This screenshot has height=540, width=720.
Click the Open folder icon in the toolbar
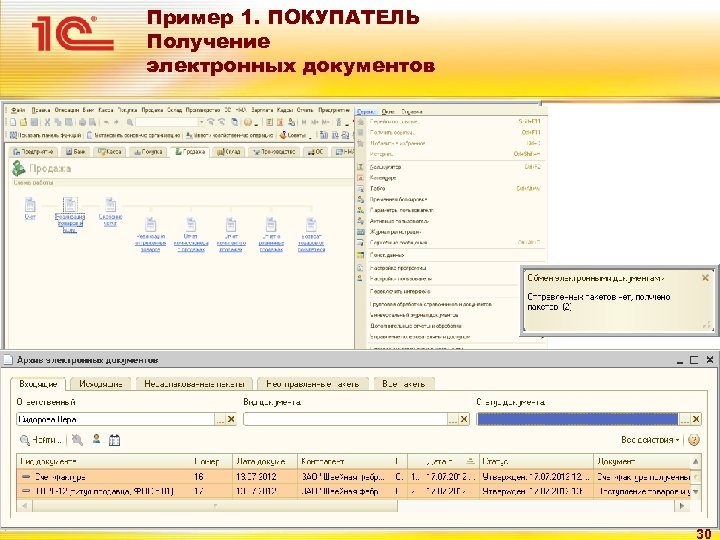click(x=23, y=122)
